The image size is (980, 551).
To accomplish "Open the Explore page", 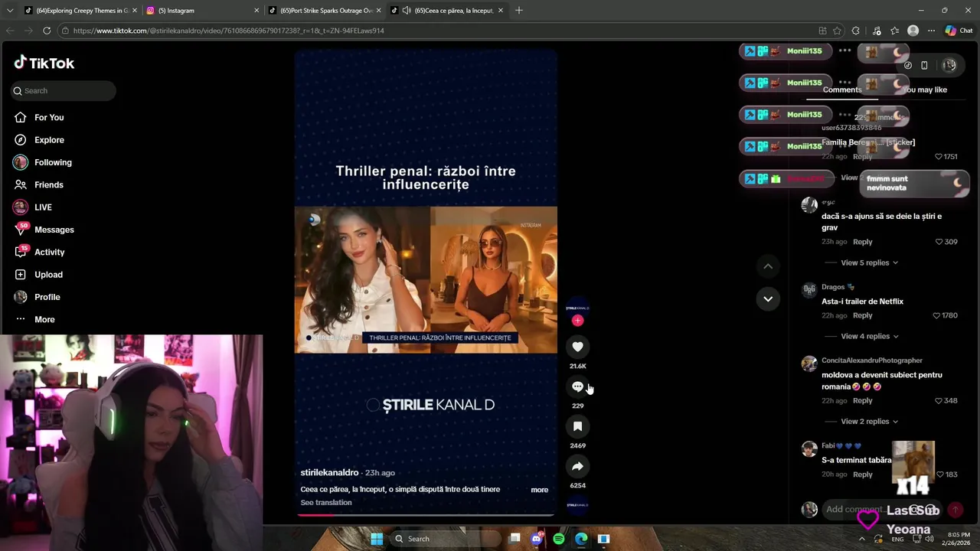I will (x=49, y=140).
